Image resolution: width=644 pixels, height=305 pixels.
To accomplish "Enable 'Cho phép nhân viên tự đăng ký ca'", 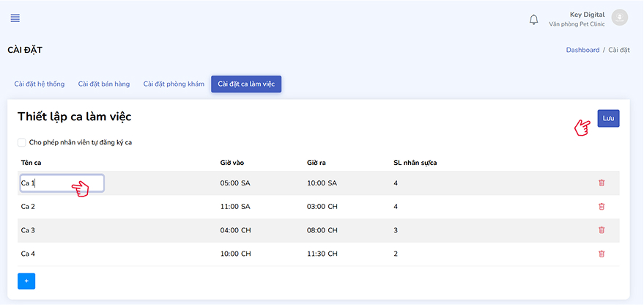I will point(22,142).
